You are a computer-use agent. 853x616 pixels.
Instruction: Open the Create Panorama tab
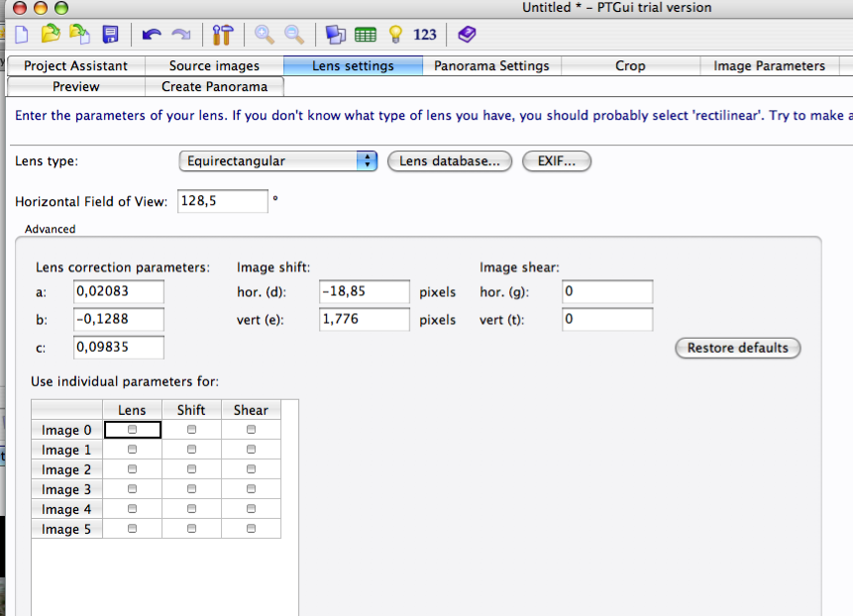[214, 86]
